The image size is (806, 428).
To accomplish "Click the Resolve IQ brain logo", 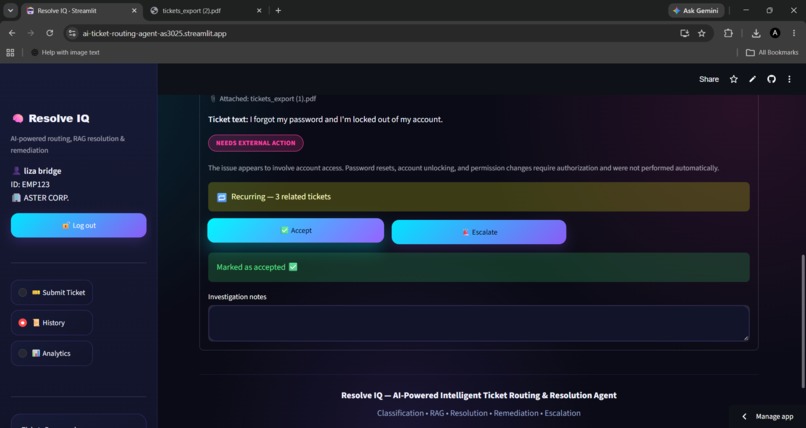I will 18,119.
